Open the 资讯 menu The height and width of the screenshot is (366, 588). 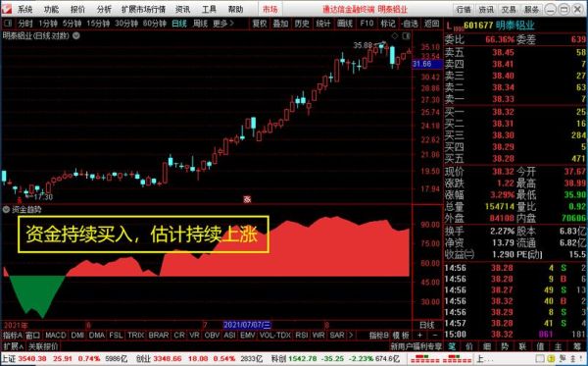pos(182,10)
